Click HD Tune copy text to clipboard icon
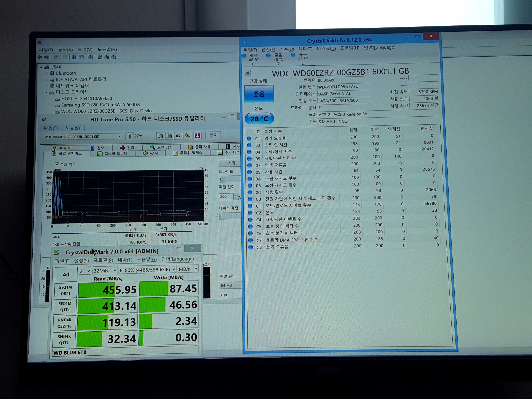This screenshot has width=532, height=399. pyautogui.click(x=160, y=136)
